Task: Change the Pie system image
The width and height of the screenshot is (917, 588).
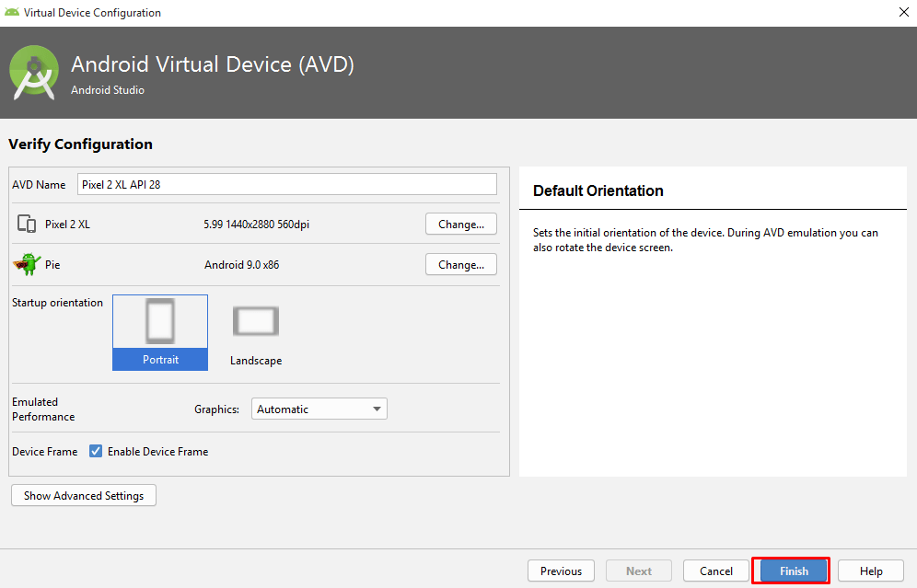Action: click(460, 265)
